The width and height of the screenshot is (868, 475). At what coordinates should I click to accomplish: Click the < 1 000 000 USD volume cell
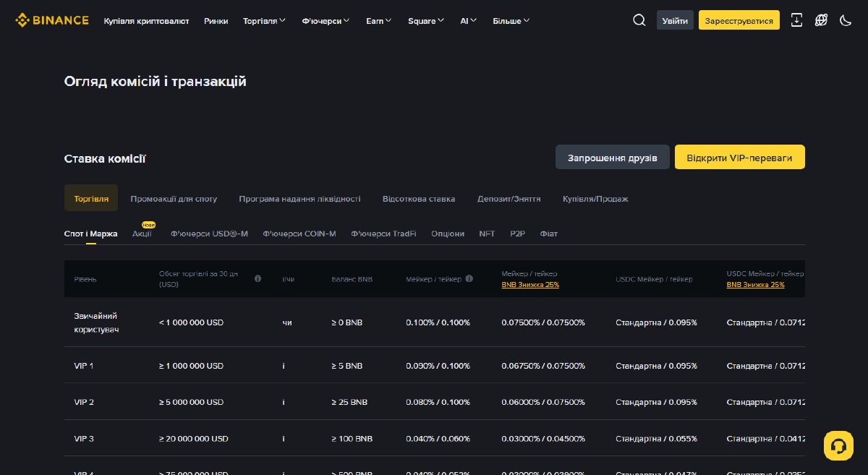pos(191,322)
